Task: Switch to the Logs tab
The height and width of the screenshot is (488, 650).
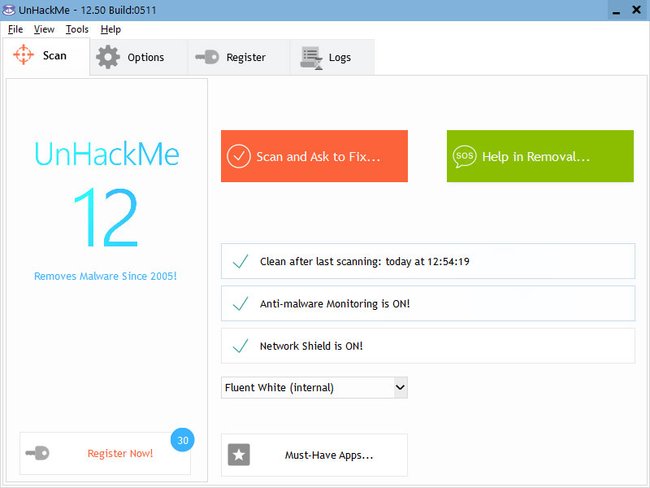Action: pos(332,57)
